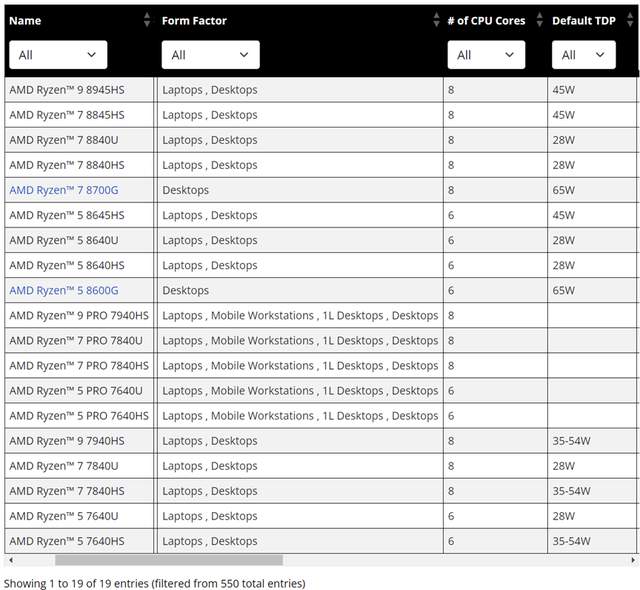Open the Default TDP filter dropdown
640x590 pixels.
click(584, 55)
